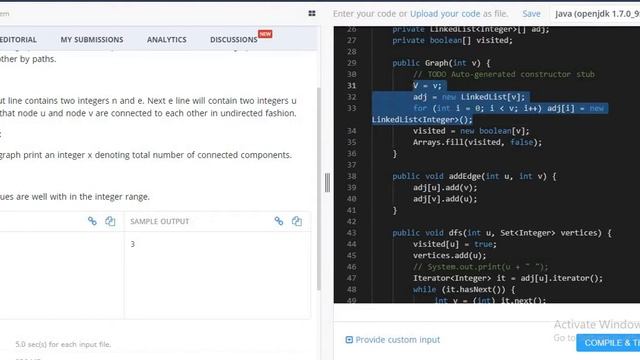Click the Compile & Test button
Viewport: 640px width, 360px height.
608,343
